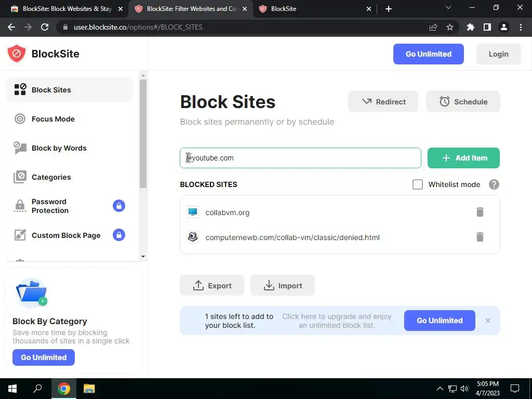Click lock badge next to Custom Block Page
532x399 pixels.
[119, 235]
